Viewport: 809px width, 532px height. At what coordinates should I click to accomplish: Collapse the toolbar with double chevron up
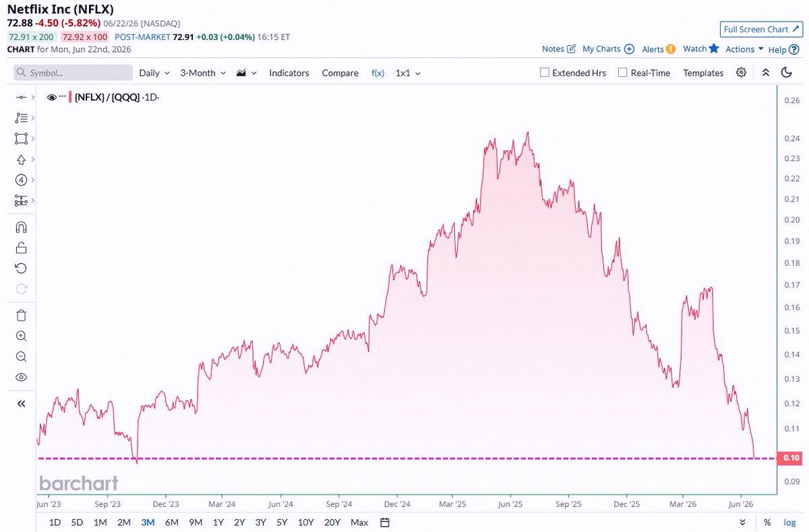[x=765, y=73]
